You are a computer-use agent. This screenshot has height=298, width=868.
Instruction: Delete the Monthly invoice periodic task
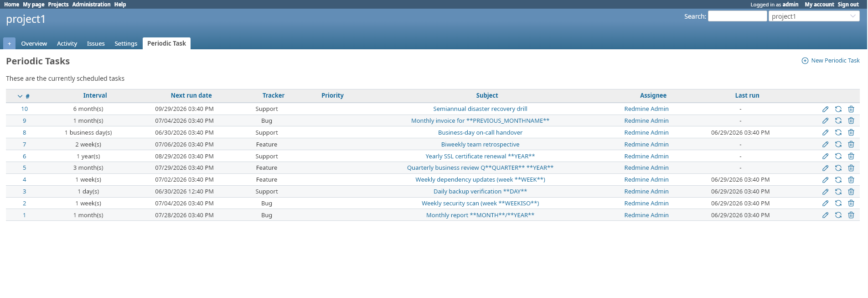(851, 120)
